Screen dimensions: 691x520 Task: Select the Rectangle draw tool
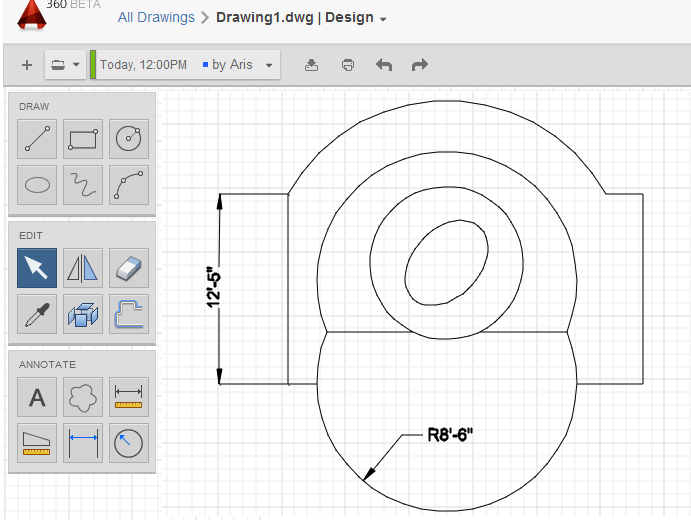click(83, 139)
